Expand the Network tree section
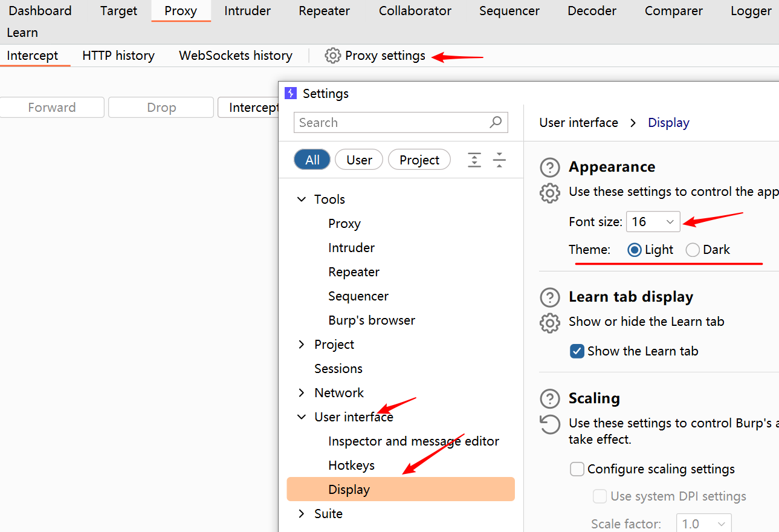This screenshot has height=532, width=779. 302,393
